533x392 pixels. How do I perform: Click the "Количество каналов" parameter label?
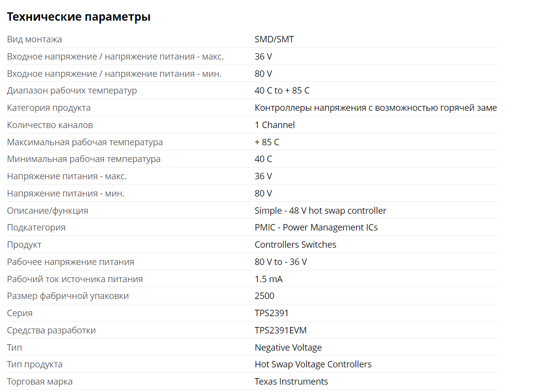(50, 125)
